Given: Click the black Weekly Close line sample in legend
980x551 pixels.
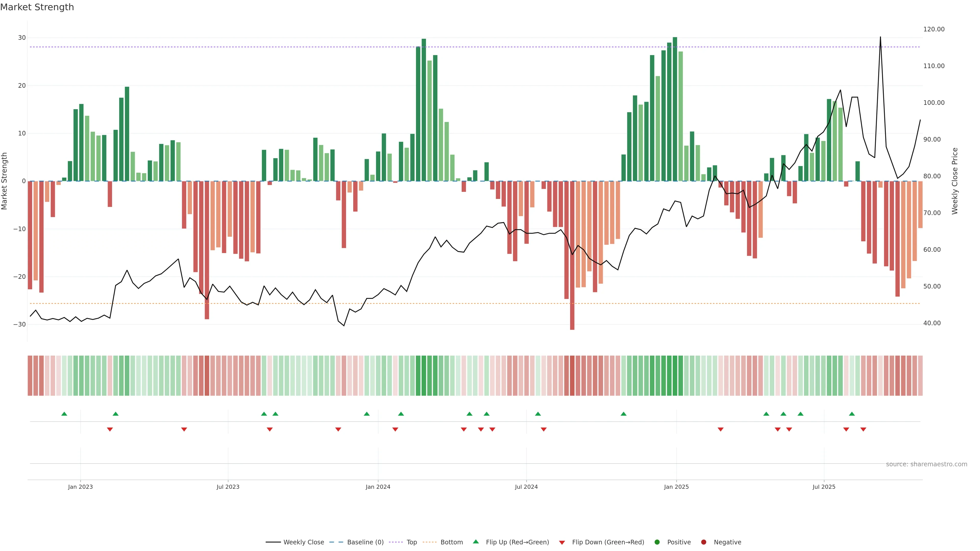Looking at the screenshot, I should point(273,542).
